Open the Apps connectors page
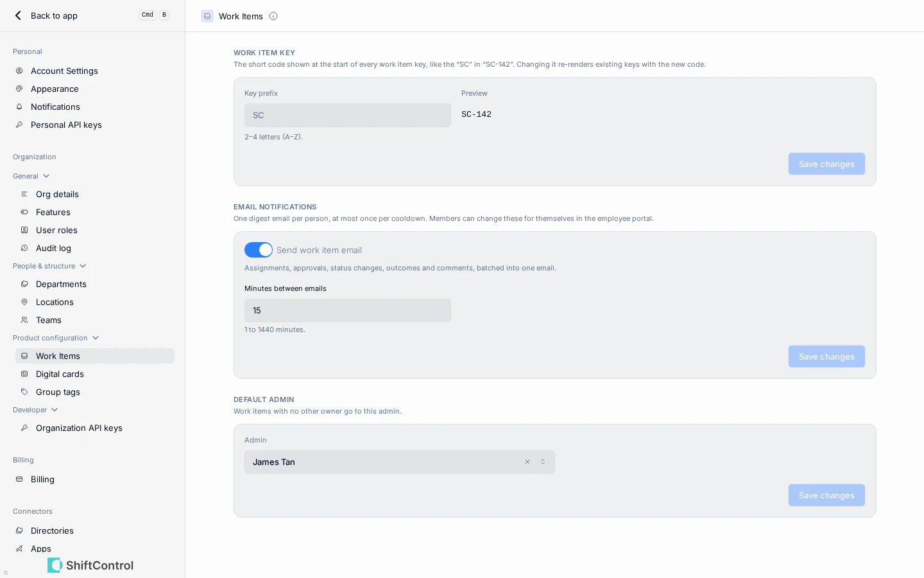Image resolution: width=924 pixels, height=578 pixels. (41, 548)
